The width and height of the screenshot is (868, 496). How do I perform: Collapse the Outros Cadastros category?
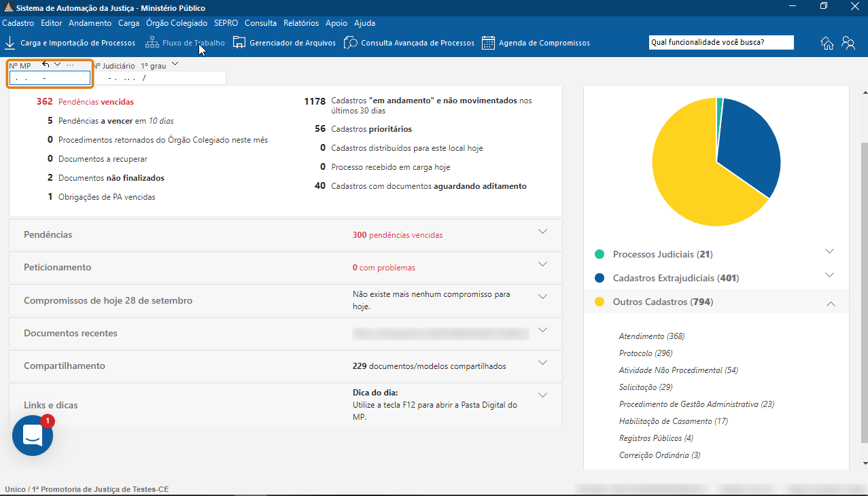pyautogui.click(x=831, y=304)
